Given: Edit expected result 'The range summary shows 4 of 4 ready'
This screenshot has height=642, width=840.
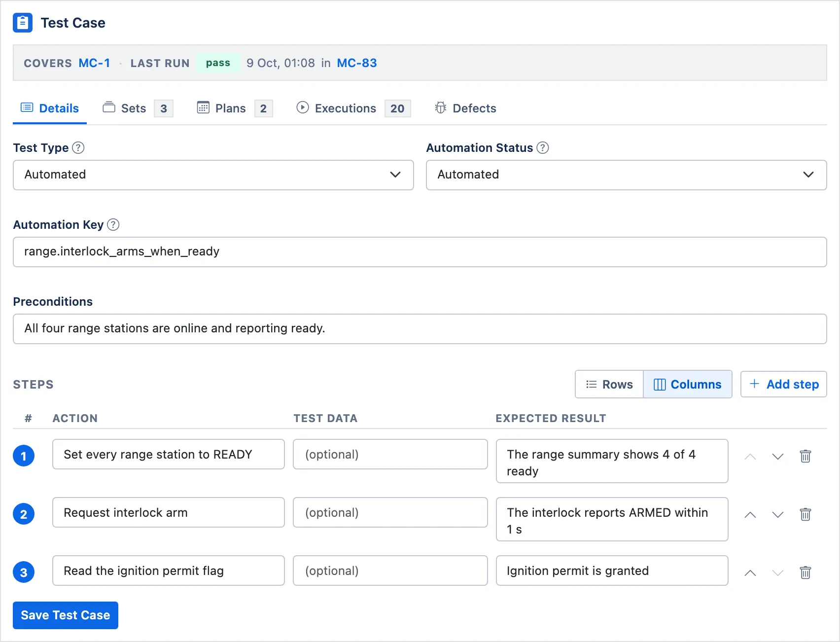Looking at the screenshot, I should coord(612,461).
